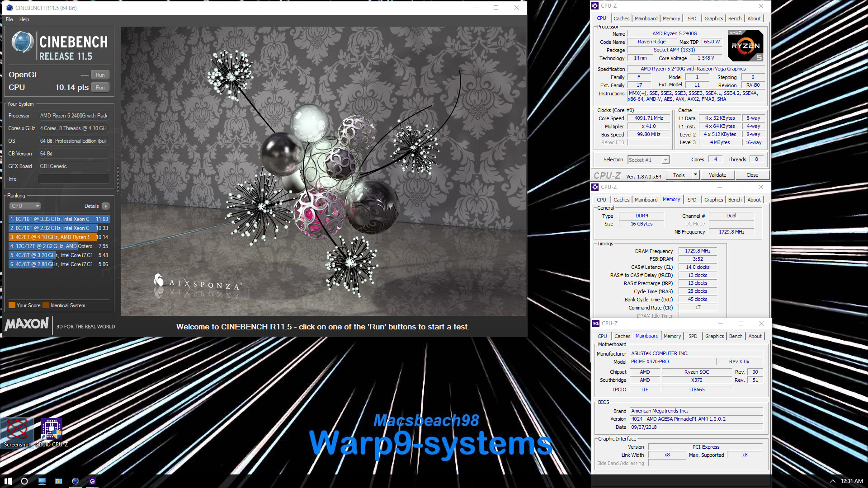Click the orange Your Score legend swatch
Viewport: 868px width, 488px height.
(x=12, y=305)
